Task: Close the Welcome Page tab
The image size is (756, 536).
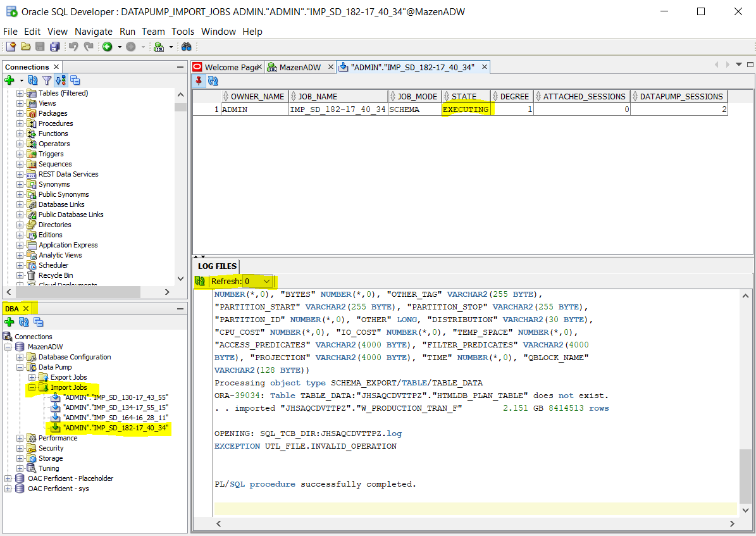Action: tap(259, 67)
